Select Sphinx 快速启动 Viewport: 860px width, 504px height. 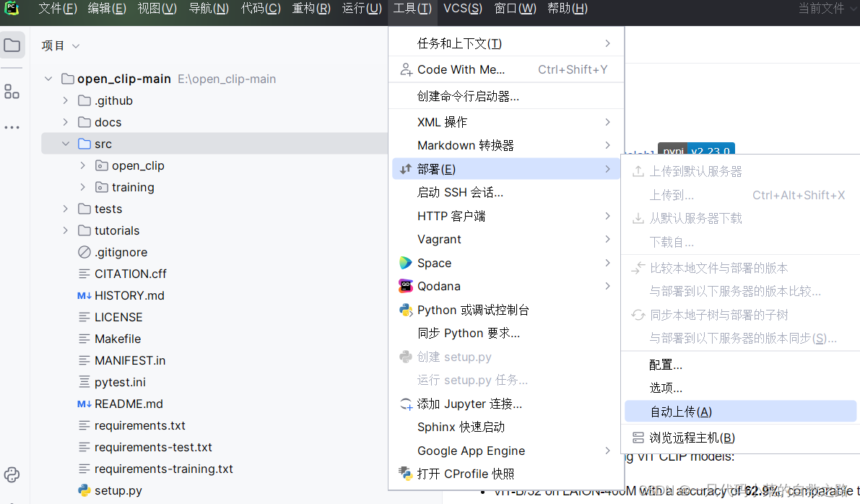click(506, 427)
